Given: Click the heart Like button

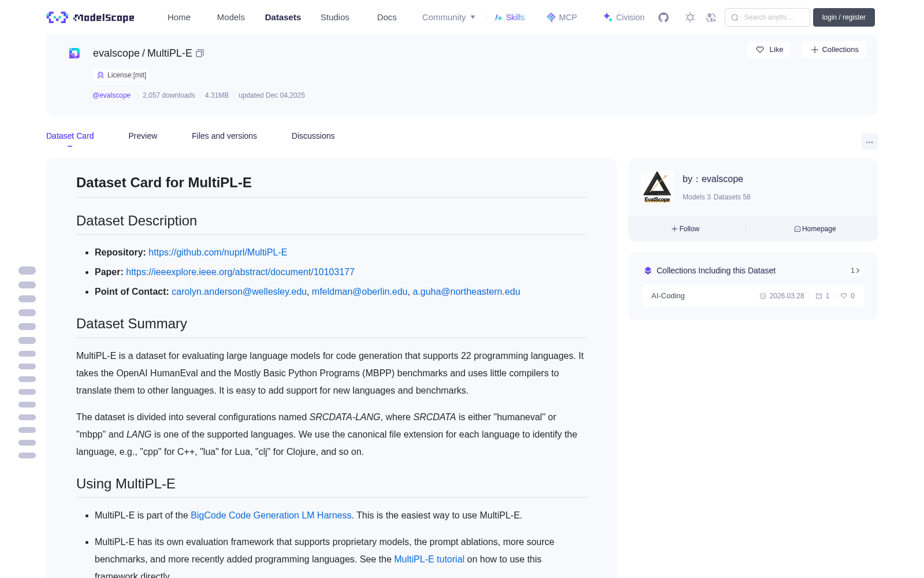Looking at the screenshot, I should [x=769, y=50].
